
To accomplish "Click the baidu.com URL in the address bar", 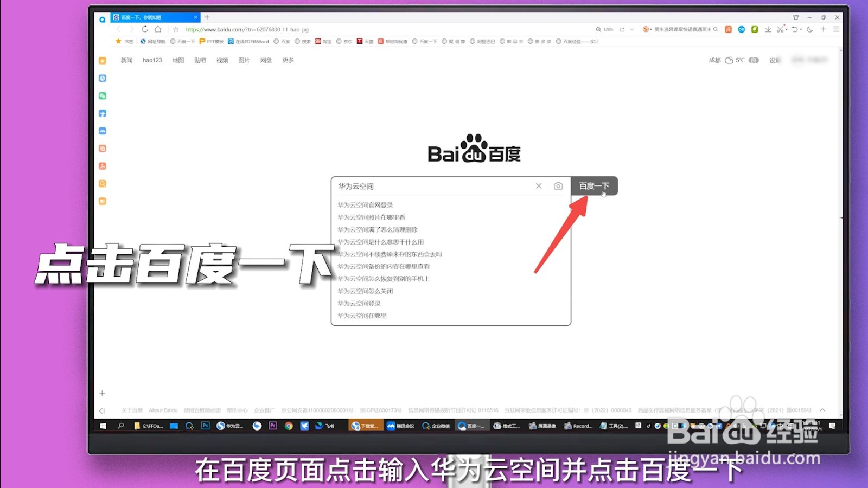I will (x=247, y=29).
